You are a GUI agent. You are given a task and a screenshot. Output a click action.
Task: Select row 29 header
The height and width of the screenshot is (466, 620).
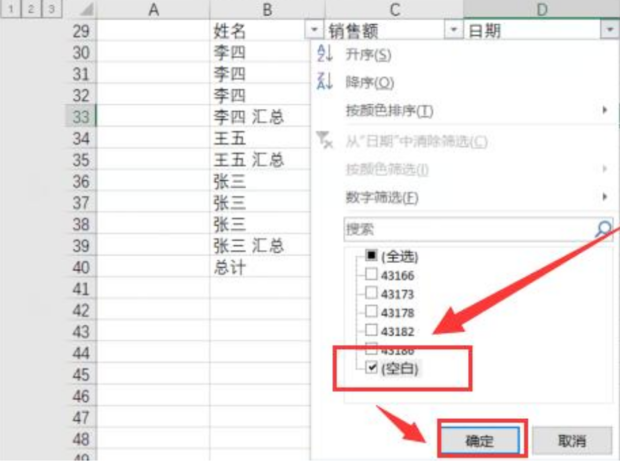point(81,31)
